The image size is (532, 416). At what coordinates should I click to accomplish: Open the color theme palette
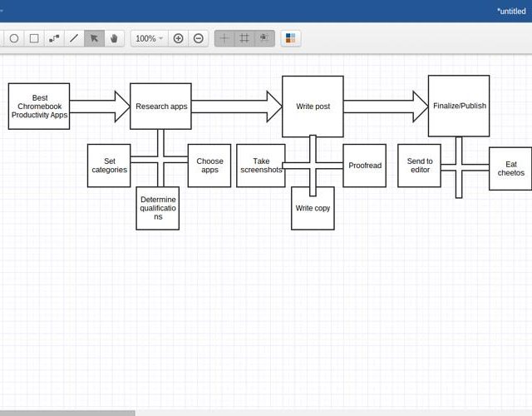(290, 38)
